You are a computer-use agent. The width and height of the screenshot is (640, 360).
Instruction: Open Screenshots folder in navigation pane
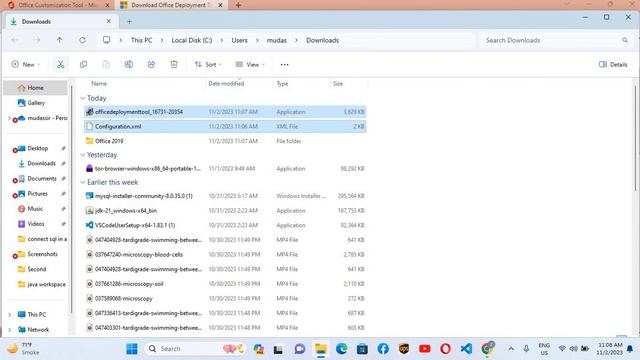tap(42, 254)
